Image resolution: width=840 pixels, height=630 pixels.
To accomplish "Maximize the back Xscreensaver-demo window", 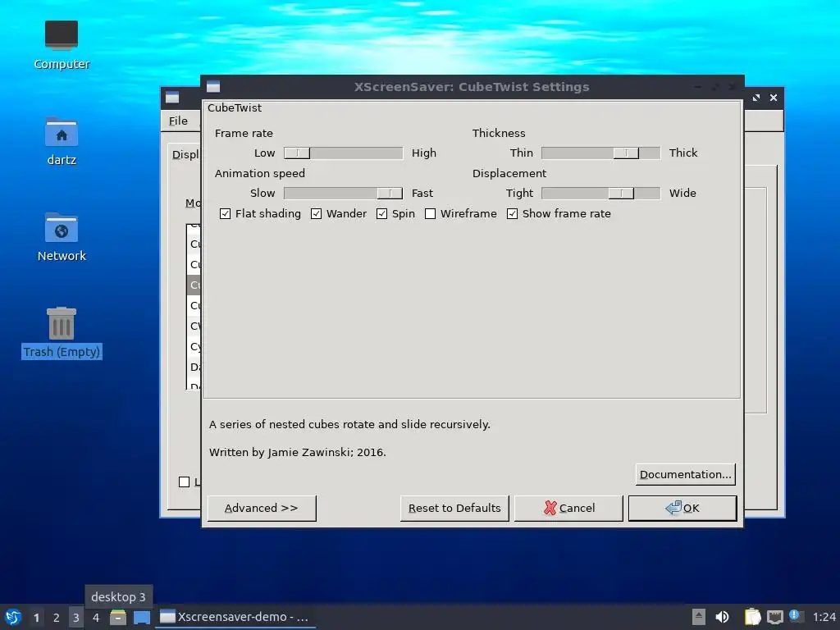I will pyautogui.click(x=756, y=98).
